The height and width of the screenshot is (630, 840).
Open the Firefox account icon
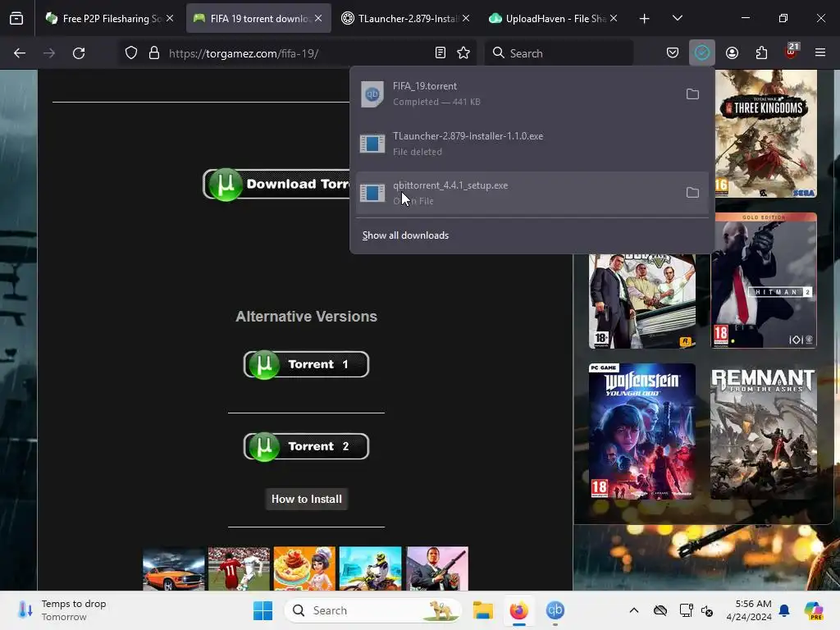(x=732, y=52)
